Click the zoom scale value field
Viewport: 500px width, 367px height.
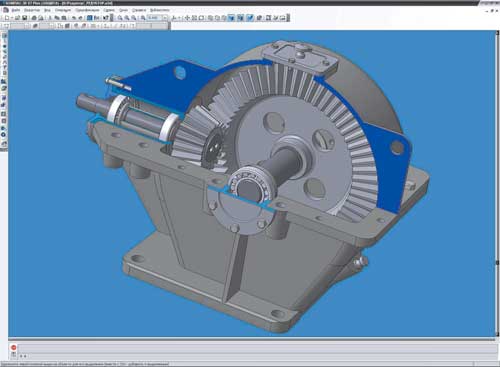[x=155, y=18]
